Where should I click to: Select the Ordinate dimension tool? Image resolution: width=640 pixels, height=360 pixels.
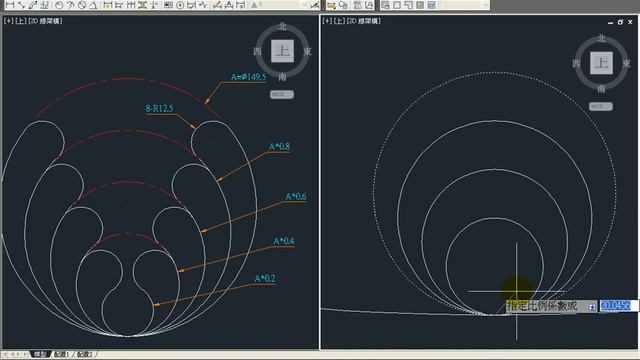click(44, 5)
